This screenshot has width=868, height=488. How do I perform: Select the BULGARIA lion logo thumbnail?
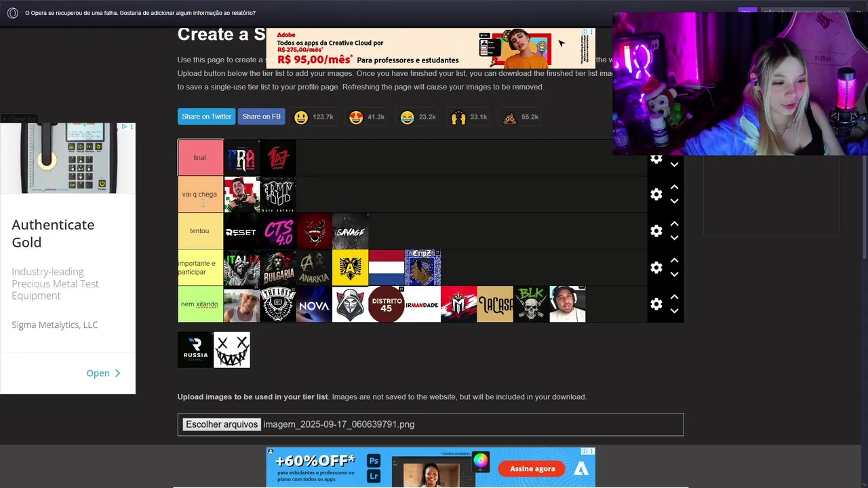(278, 268)
